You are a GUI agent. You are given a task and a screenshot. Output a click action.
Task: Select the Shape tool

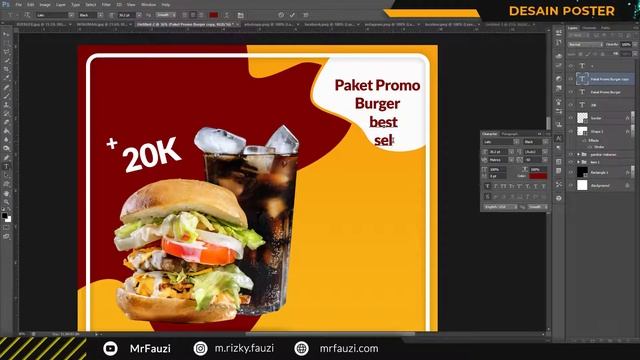click(7, 184)
